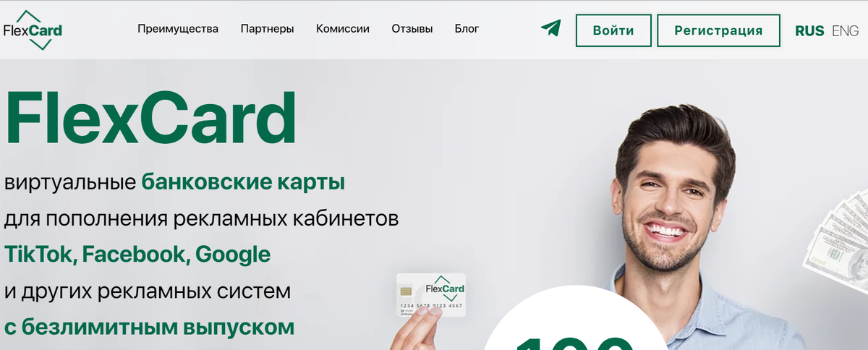Screen dimensions: 868x350
Task: Click the с безлимитным выпуском text
Action: coord(150,327)
